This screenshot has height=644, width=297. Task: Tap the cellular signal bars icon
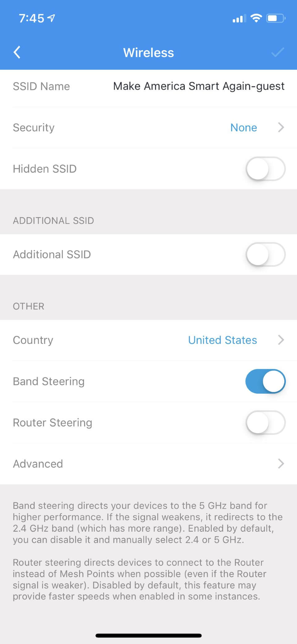(238, 19)
